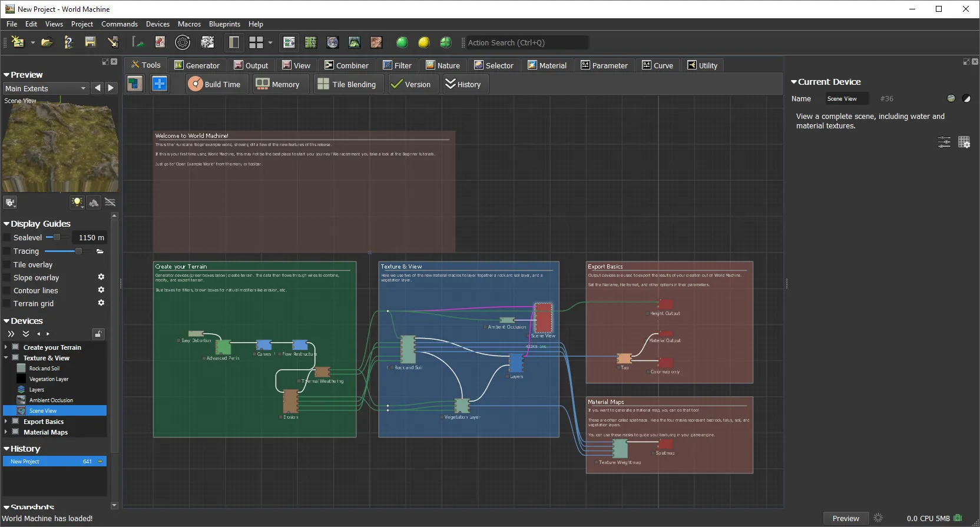Collapse the Devices section

coord(6,321)
